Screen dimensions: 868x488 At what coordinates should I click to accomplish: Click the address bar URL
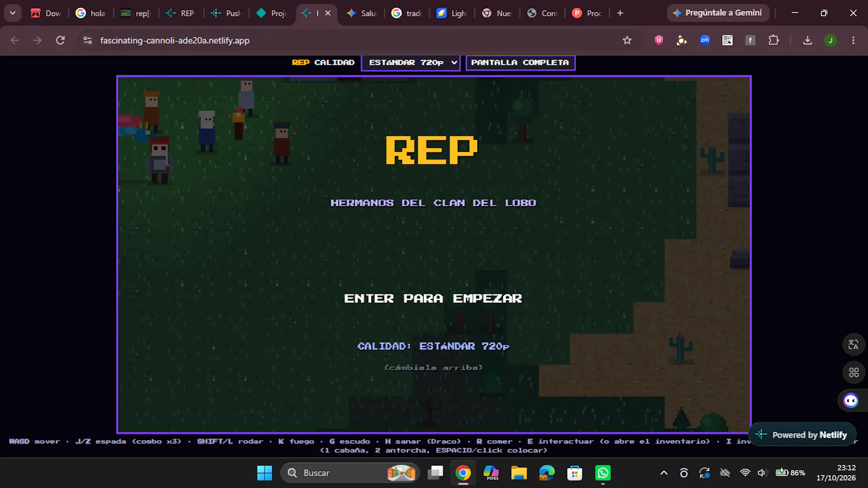pyautogui.click(x=175, y=41)
